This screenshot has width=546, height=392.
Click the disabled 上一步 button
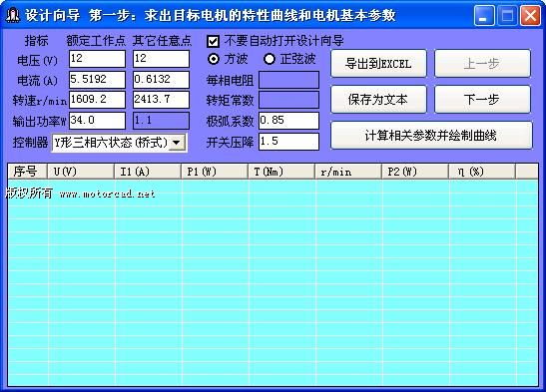(x=482, y=63)
